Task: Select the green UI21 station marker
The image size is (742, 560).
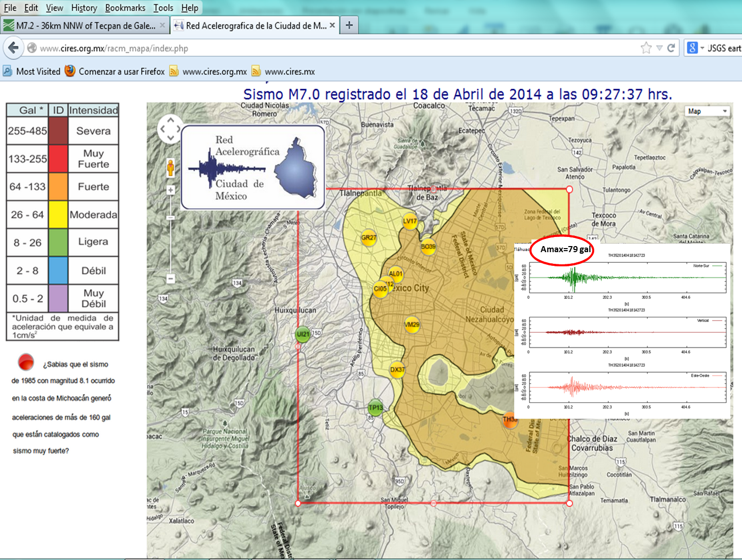Action: pyautogui.click(x=303, y=334)
